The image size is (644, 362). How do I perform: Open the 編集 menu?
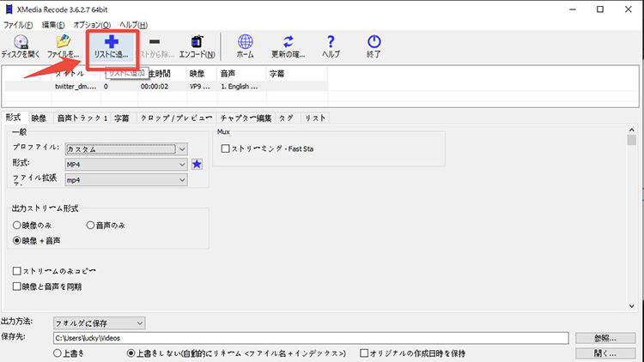click(53, 25)
